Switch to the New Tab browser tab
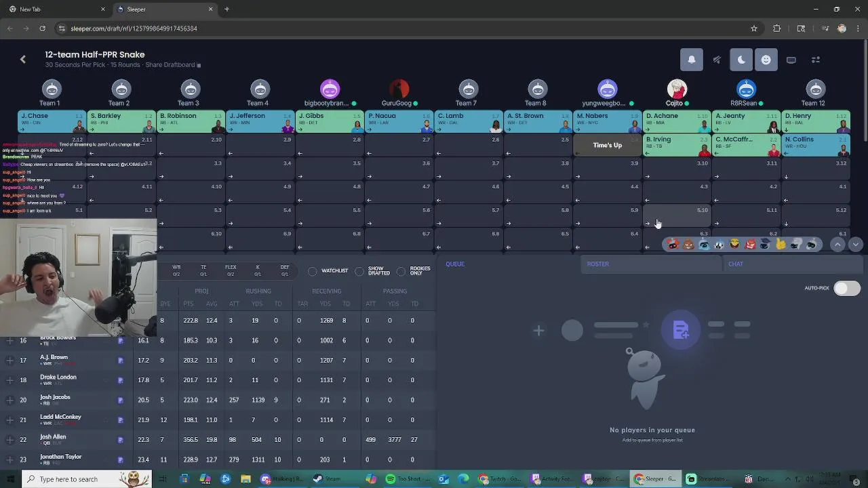This screenshot has height=488, width=868. (x=56, y=9)
